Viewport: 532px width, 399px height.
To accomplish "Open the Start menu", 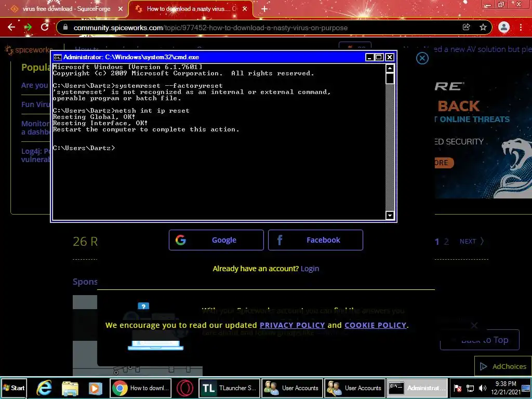I will (14, 388).
